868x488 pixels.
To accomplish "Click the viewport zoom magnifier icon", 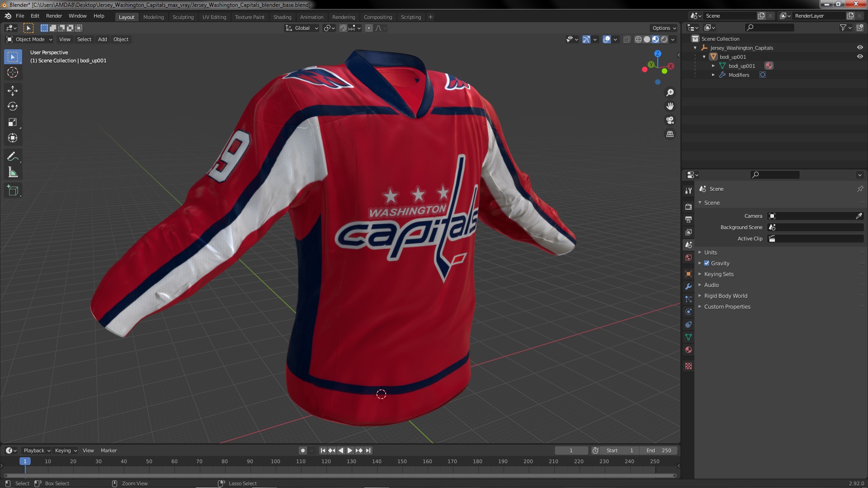I will coord(670,93).
